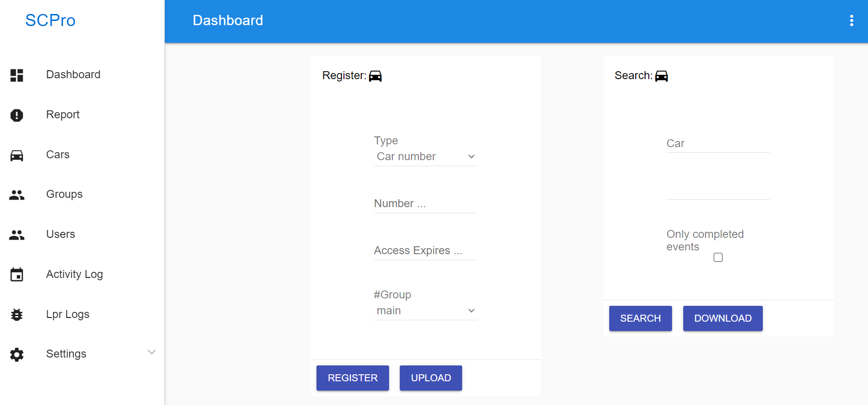The image size is (868, 405).
Task: Open the #Group dropdown showing main
Action: [x=425, y=310]
